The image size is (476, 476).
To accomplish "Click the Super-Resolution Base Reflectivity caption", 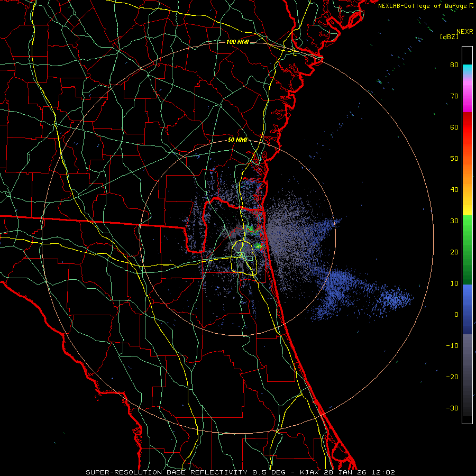I will pos(240,472).
